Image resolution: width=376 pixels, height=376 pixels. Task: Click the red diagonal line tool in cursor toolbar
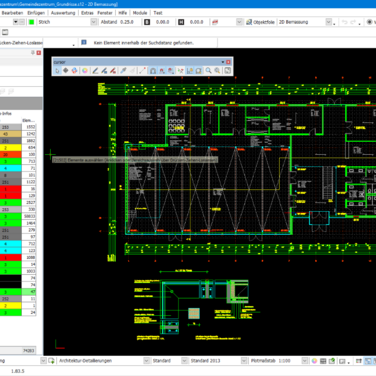coord(143,71)
